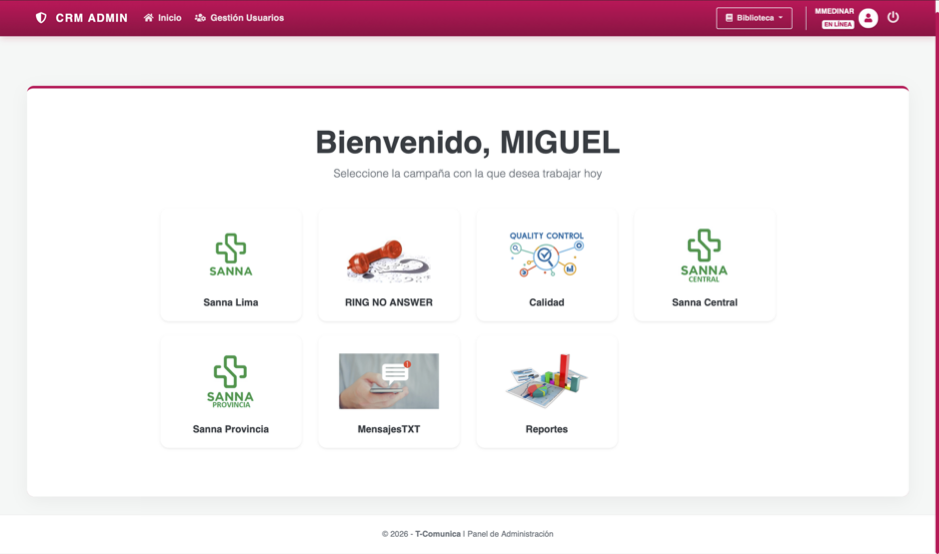This screenshot has width=939, height=554.
Task: Open the Sanna Provincia campaign label
Action: pos(231,429)
